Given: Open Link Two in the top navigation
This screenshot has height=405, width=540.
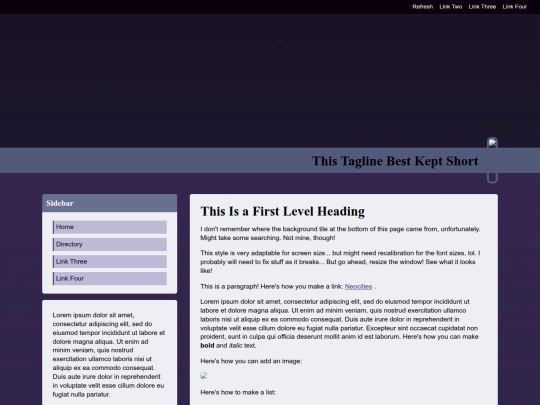Looking at the screenshot, I should coord(450,7).
